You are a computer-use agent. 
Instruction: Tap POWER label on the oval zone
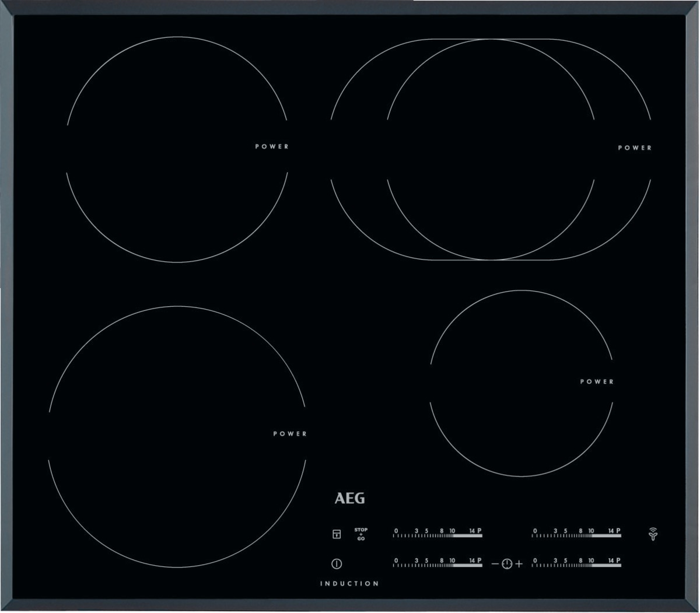coord(635,148)
